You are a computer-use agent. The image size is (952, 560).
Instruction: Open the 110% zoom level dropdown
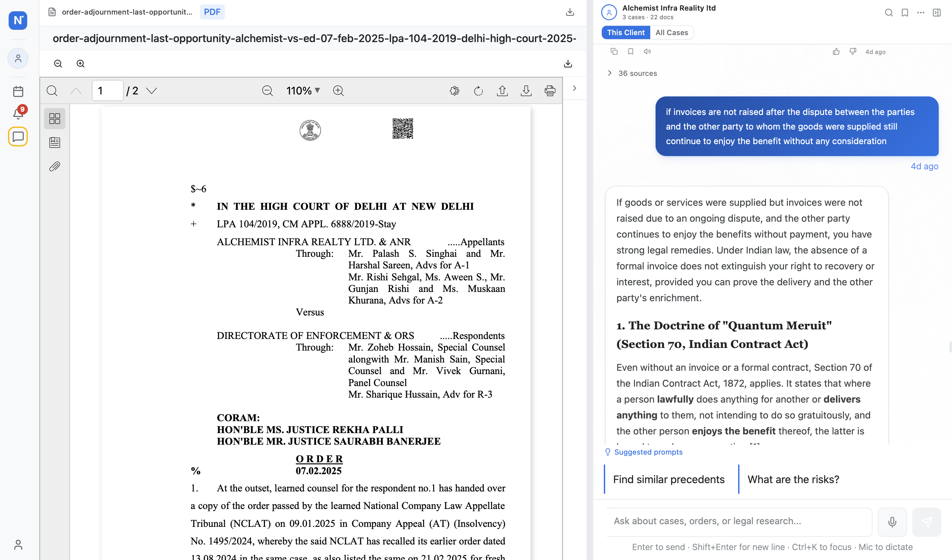(x=303, y=90)
